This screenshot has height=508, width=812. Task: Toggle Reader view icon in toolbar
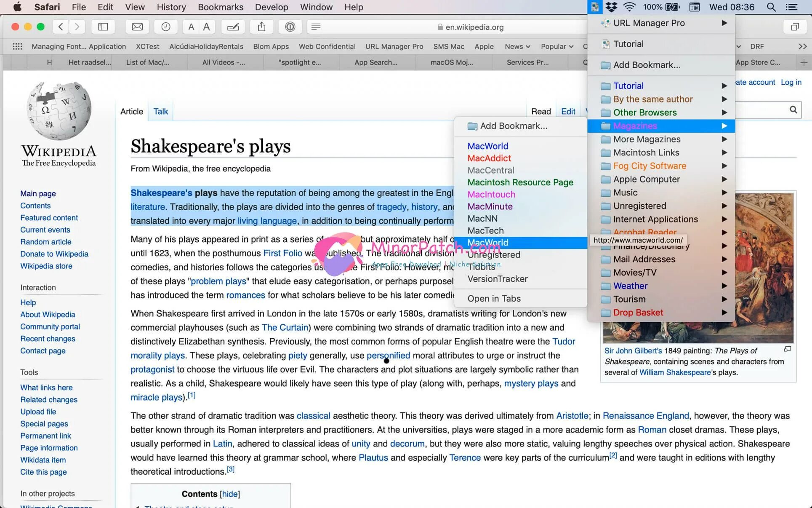click(316, 27)
